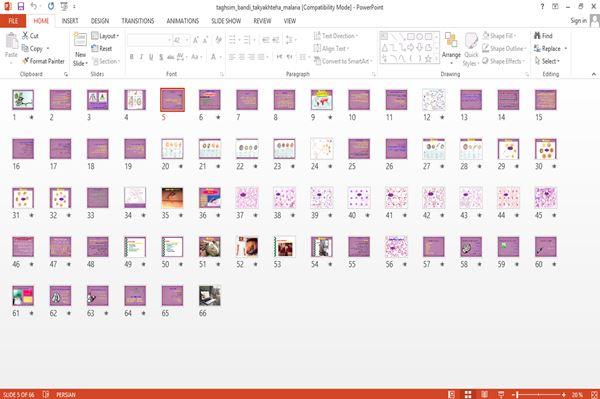Save the presentation using the floppy disk icon
Viewport: 600px width, 399px height.
coord(21,7)
